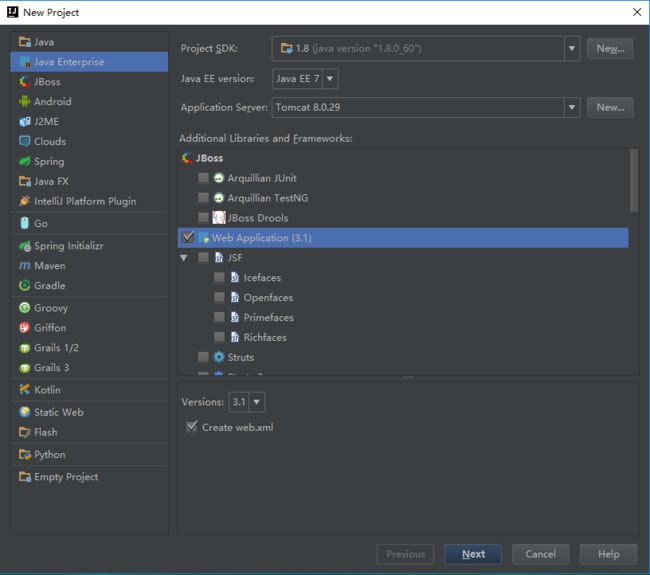Click the frameworks list vertical scrollbar
Screen dimensions: 650x575
tap(634, 180)
